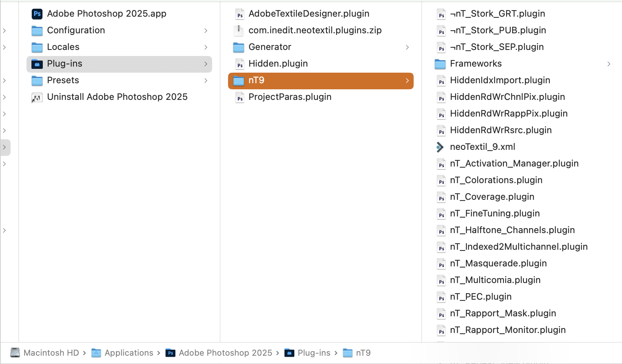The height and width of the screenshot is (364, 622).
Task: Select the nT_FineTuning.plugin file name
Action: (495, 213)
